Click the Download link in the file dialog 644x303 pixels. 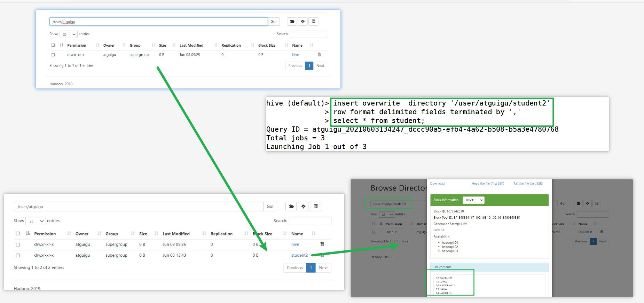[437, 184]
